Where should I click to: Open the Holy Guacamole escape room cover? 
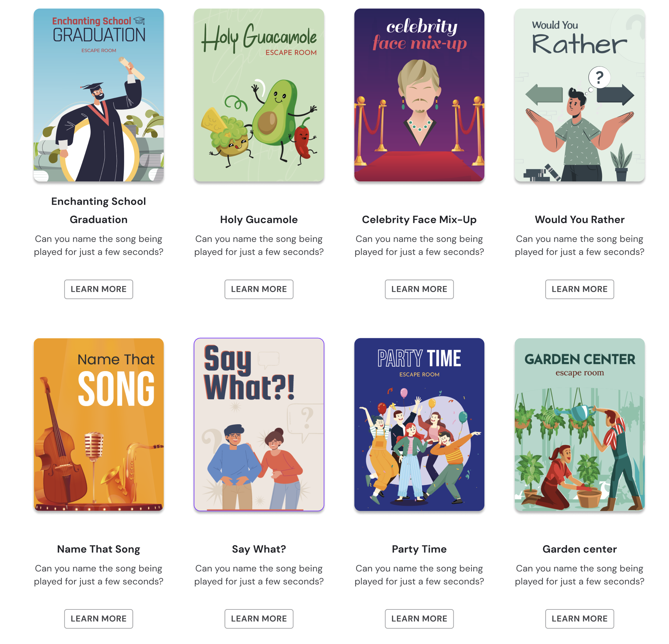click(259, 95)
